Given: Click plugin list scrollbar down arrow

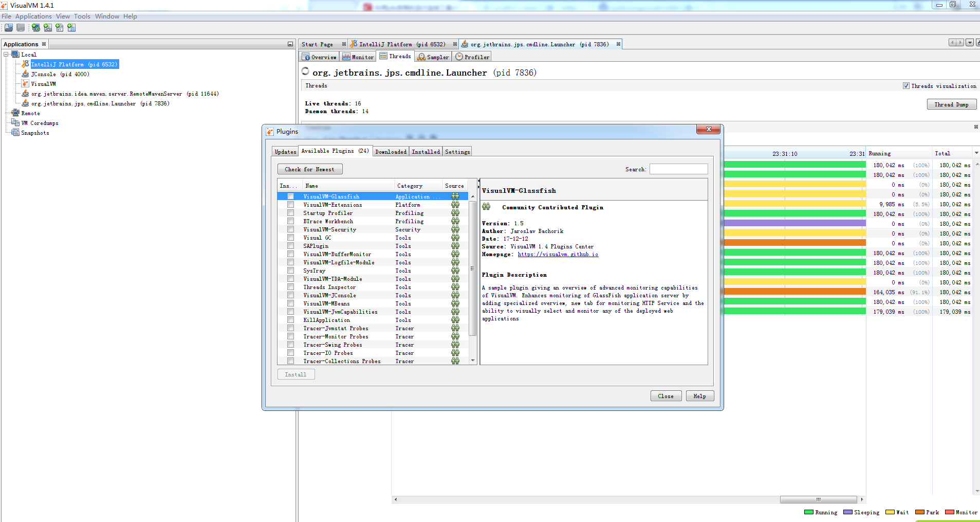Looking at the screenshot, I should pos(473,361).
